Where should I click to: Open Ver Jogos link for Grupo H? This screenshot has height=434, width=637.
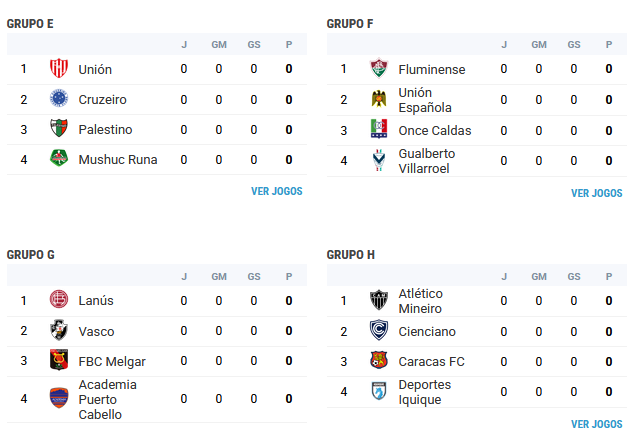pos(596,424)
